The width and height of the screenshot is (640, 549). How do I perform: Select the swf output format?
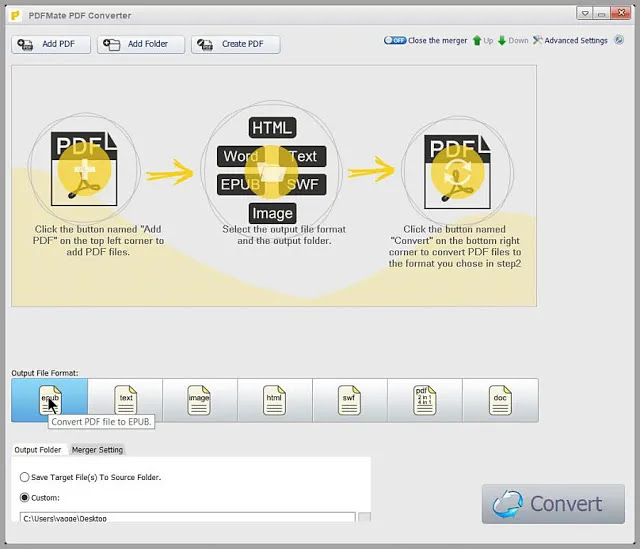pyautogui.click(x=350, y=400)
